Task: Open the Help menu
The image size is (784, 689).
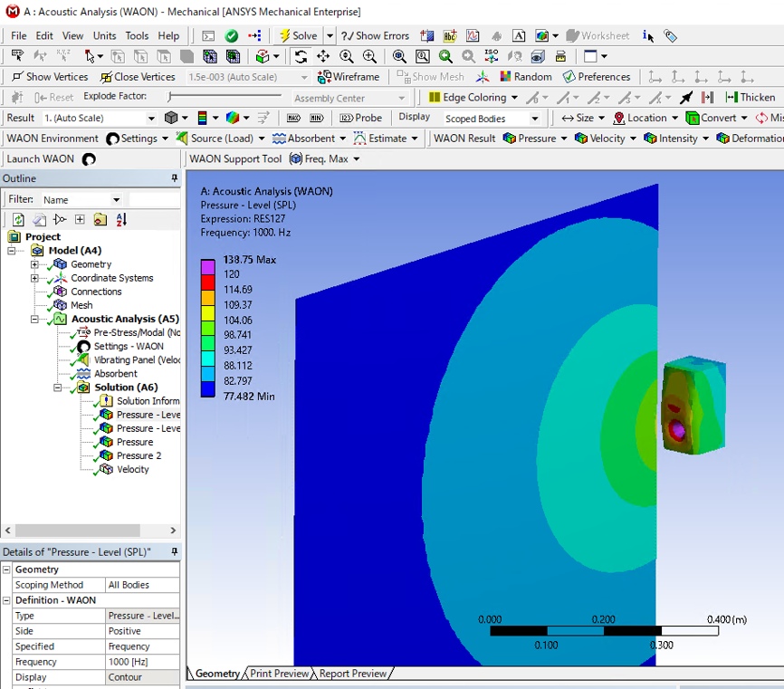Action: point(168,35)
